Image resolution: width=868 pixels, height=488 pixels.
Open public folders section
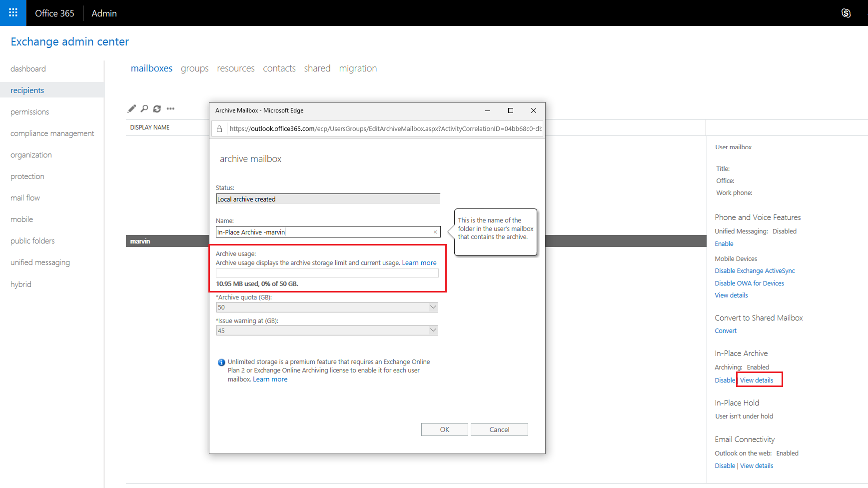tap(32, 241)
